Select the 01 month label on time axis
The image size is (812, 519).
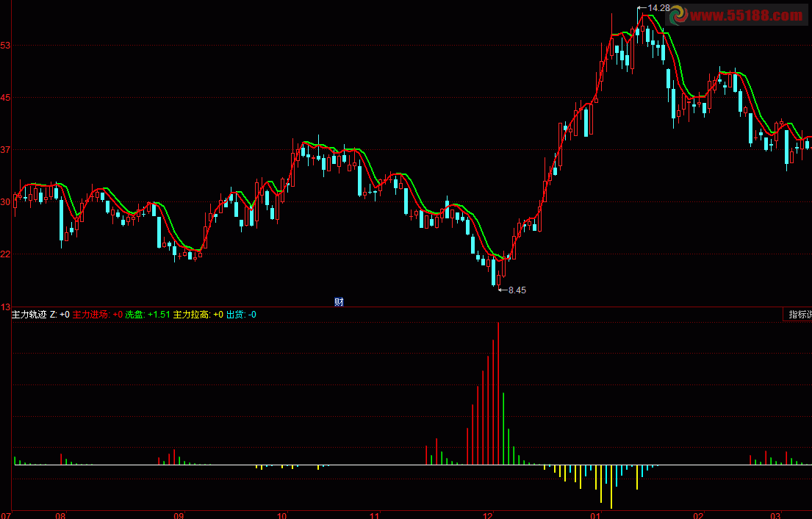pos(595,515)
